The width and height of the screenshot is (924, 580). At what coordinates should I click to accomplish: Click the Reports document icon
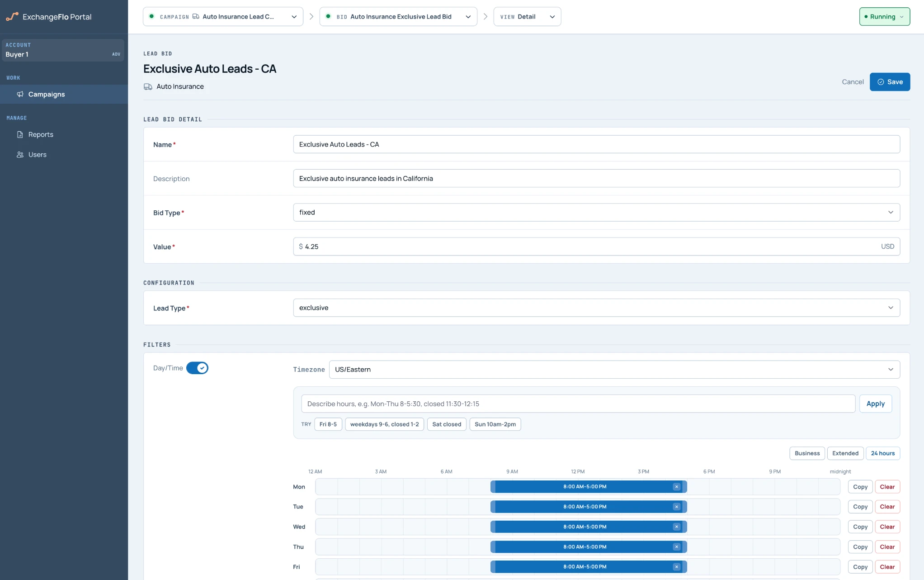(20, 134)
